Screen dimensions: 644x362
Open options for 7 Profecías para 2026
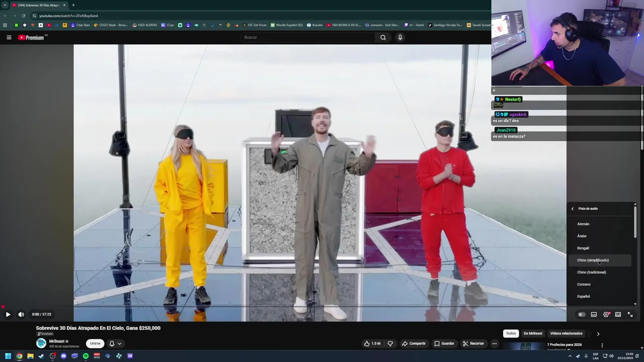coord(602,345)
